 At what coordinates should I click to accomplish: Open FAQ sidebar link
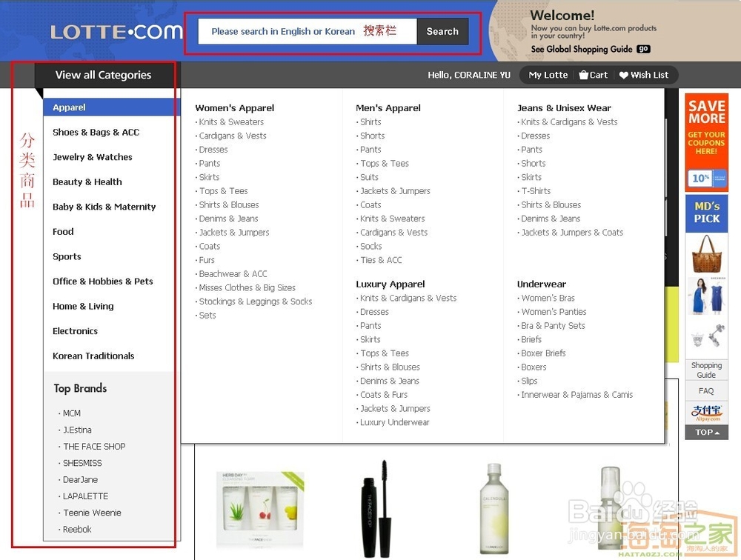point(706,391)
